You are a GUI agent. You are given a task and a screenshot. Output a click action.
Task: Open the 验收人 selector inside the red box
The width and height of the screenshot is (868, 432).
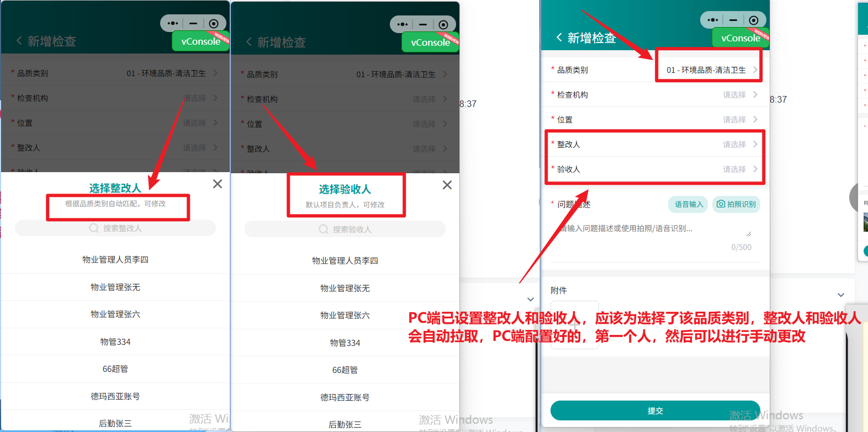point(655,169)
